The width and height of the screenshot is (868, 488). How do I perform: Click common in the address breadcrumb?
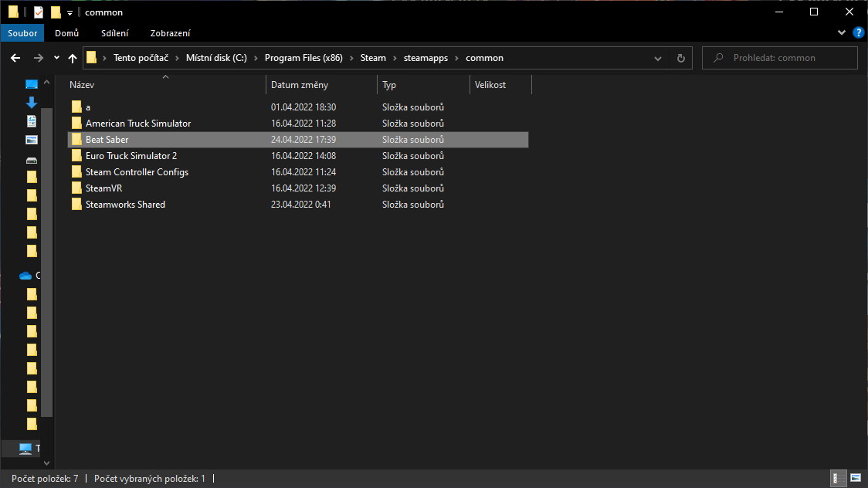(x=484, y=58)
